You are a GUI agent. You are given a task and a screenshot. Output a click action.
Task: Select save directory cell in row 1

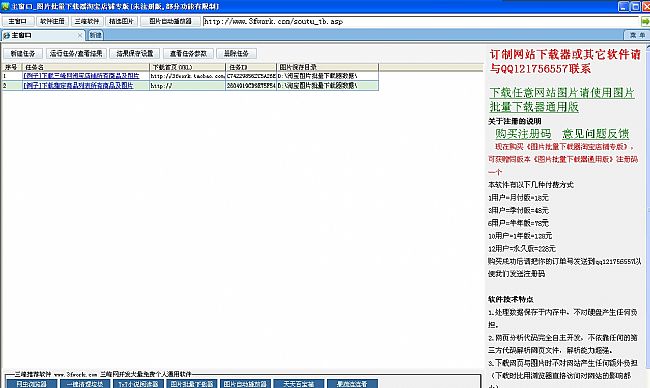pyautogui.click(x=327, y=76)
